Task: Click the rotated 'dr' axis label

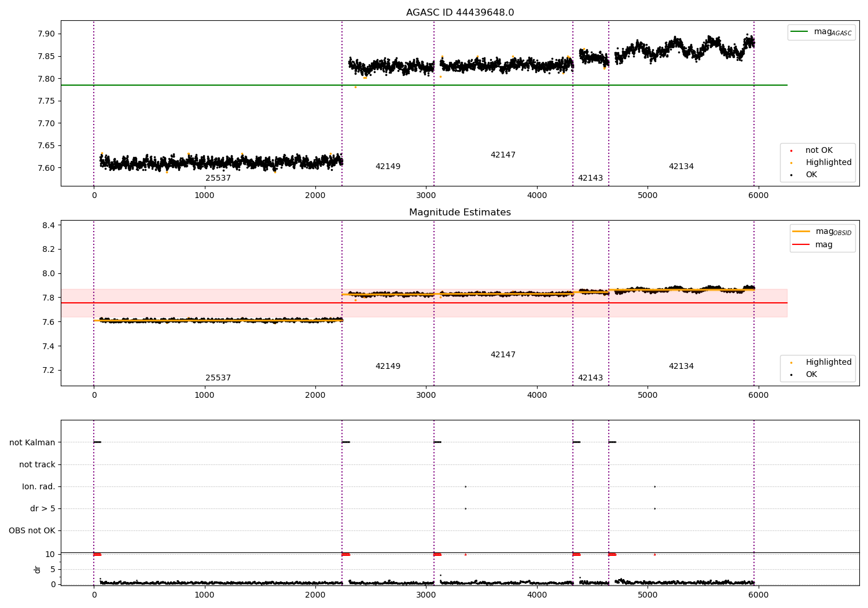Action: [38, 569]
